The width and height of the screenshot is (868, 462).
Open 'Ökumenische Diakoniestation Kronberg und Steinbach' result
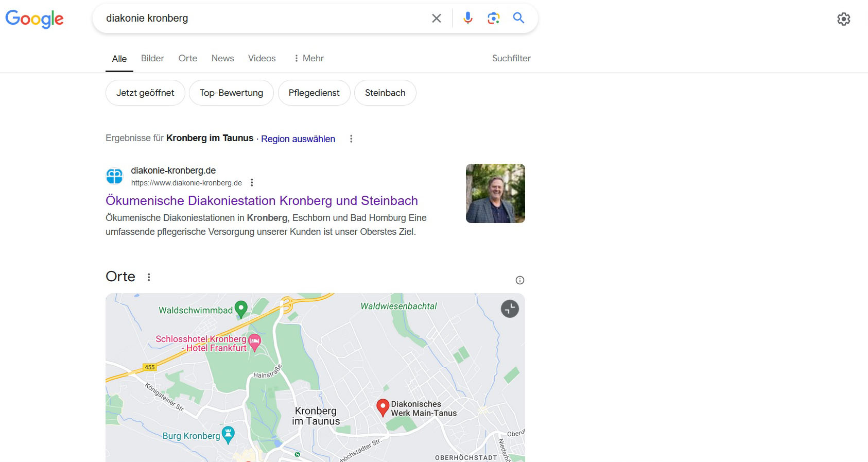tap(262, 200)
